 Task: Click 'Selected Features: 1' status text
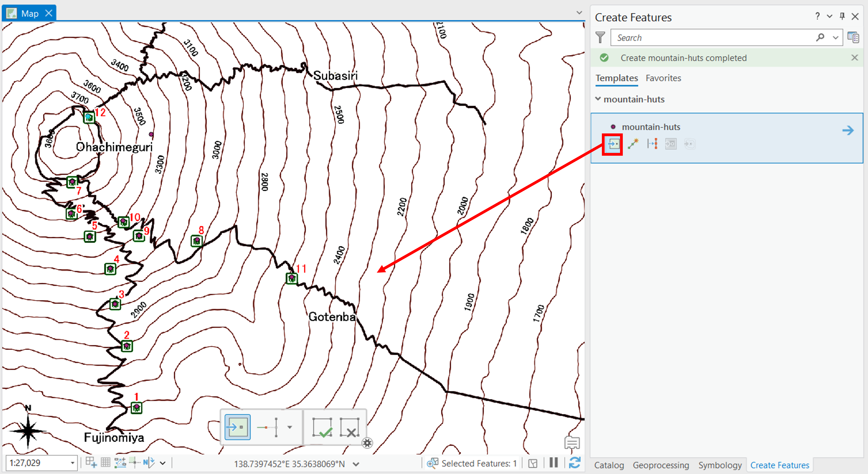coord(479,464)
